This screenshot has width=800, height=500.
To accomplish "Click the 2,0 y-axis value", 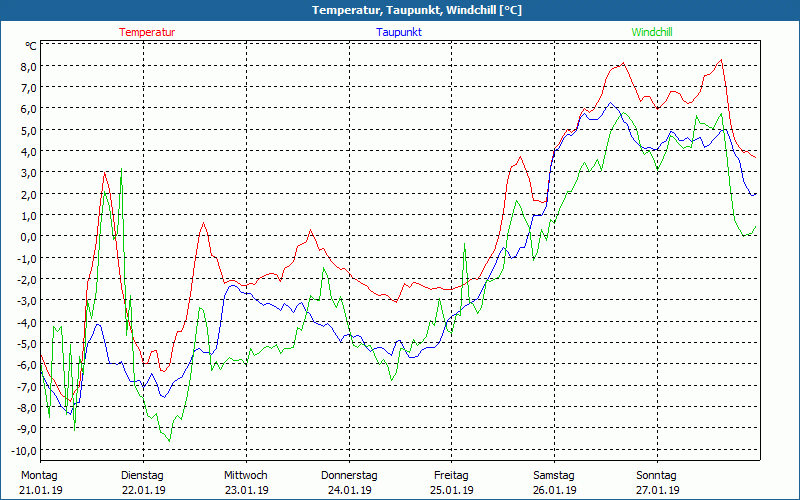I will click(28, 194).
